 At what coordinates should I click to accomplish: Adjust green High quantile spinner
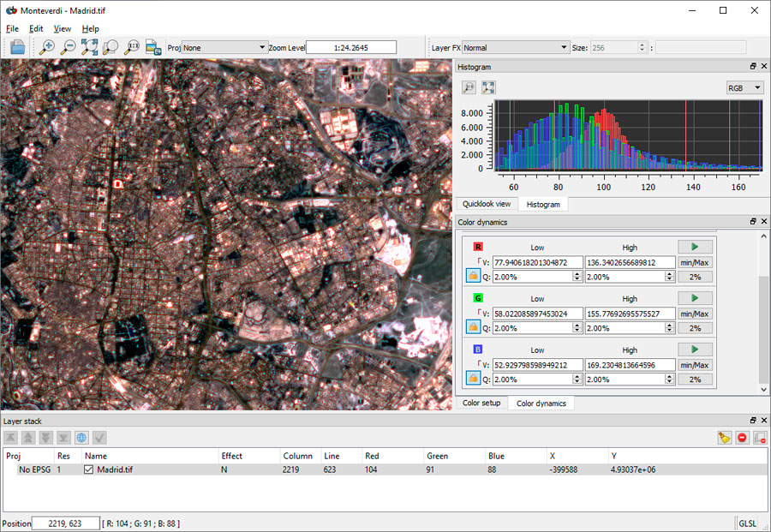point(669,328)
